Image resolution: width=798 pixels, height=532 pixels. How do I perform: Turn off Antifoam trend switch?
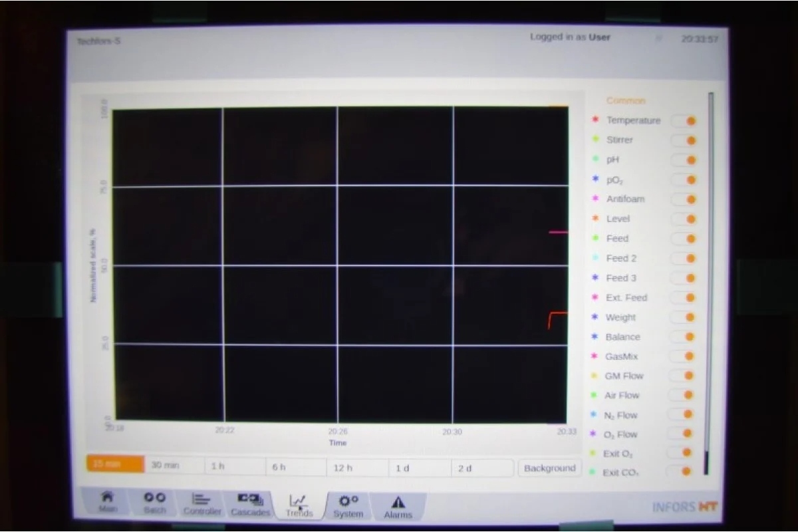tap(684, 199)
